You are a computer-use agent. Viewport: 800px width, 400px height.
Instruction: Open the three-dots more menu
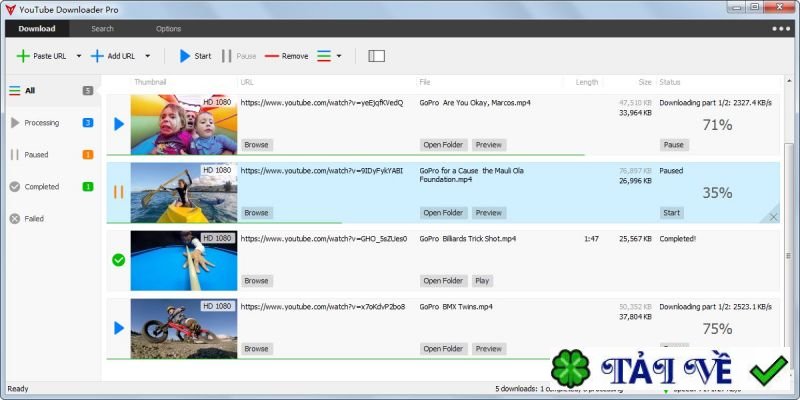click(x=781, y=29)
